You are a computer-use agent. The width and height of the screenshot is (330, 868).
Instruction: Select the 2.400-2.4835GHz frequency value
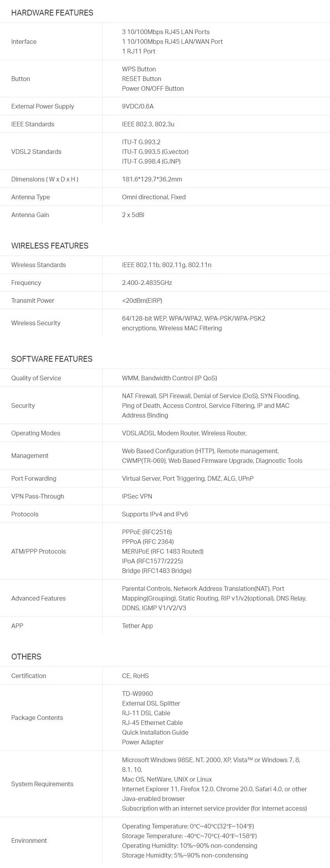147,283
